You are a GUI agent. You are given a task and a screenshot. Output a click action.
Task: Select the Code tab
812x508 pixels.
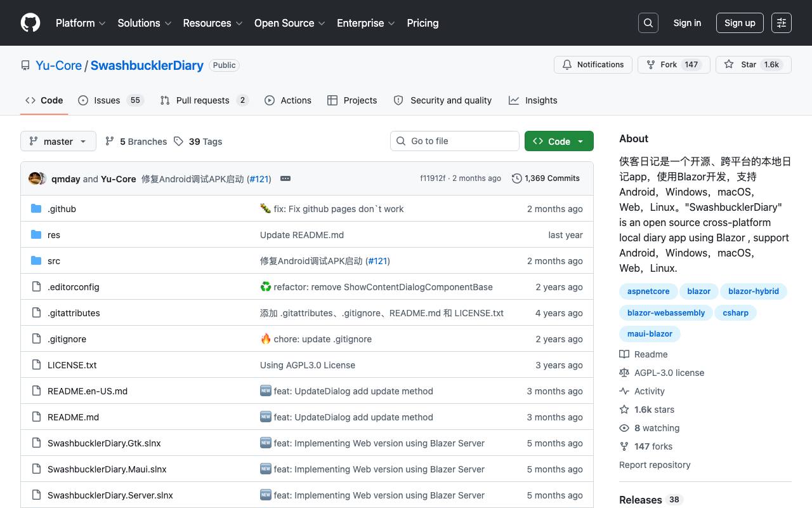[44, 100]
